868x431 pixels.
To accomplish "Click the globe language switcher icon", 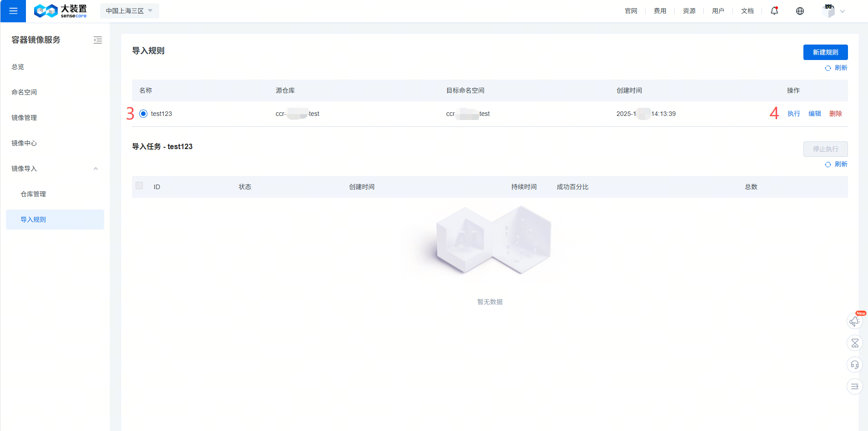I will coord(800,11).
